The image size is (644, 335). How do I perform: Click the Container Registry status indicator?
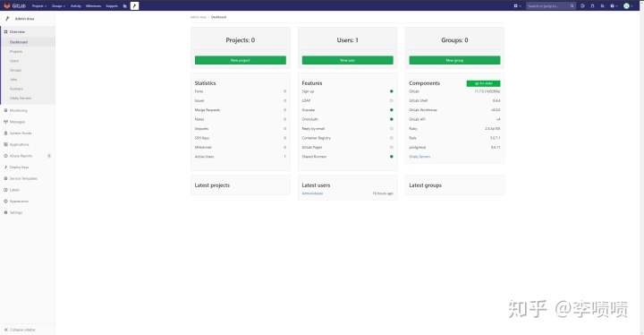392,138
